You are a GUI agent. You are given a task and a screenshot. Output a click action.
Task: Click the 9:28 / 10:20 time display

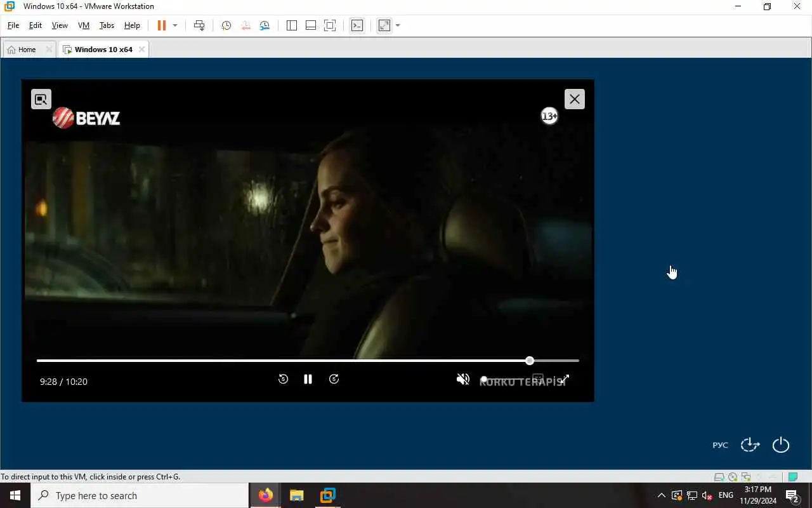(63, 382)
